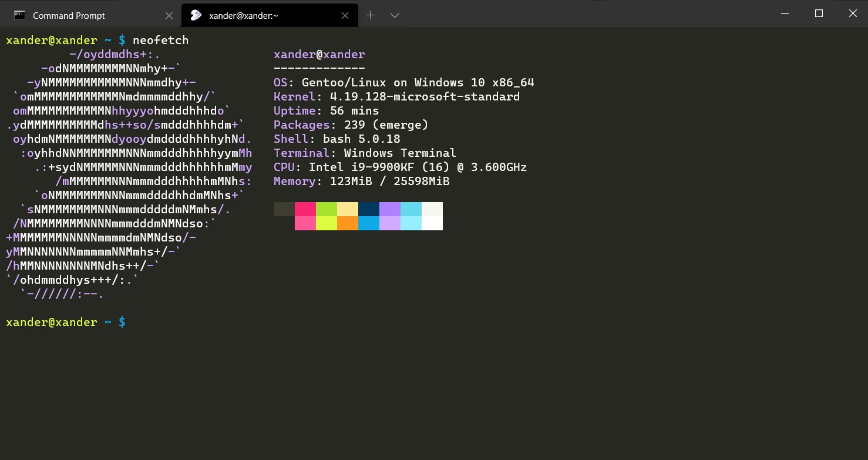
Task: Click the bright blue swatch in bottom row
Action: [x=369, y=223]
